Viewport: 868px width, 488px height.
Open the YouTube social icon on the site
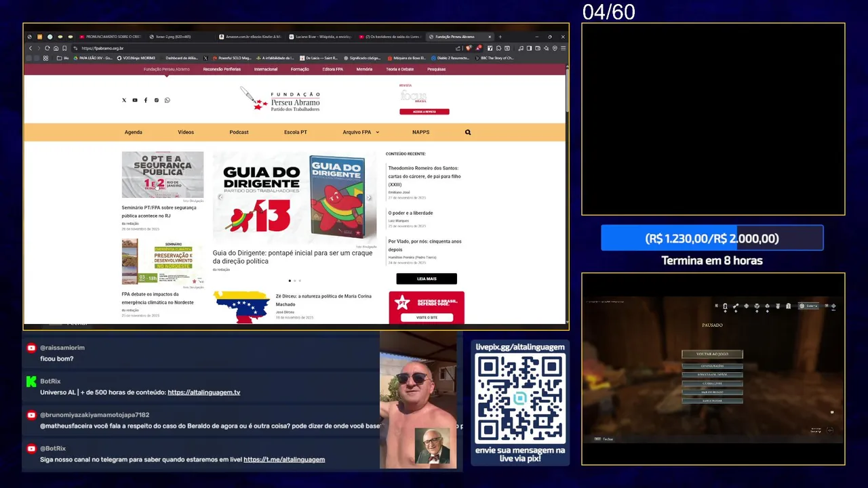[x=135, y=100]
